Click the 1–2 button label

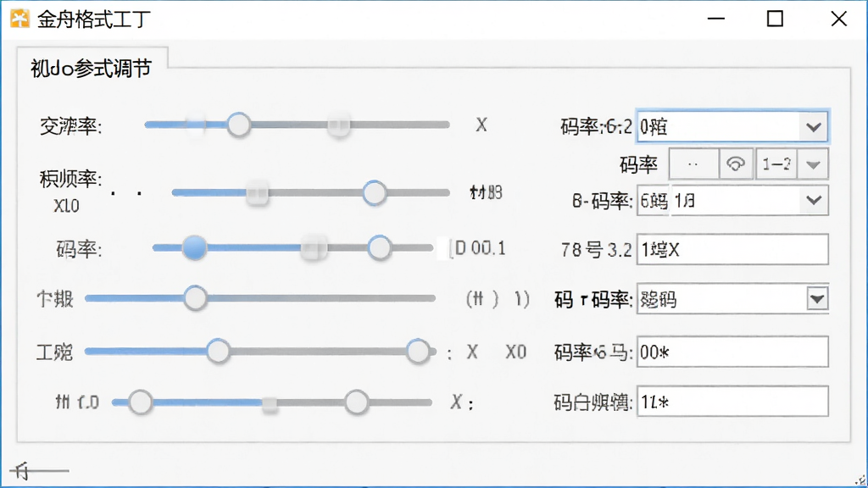(776, 164)
